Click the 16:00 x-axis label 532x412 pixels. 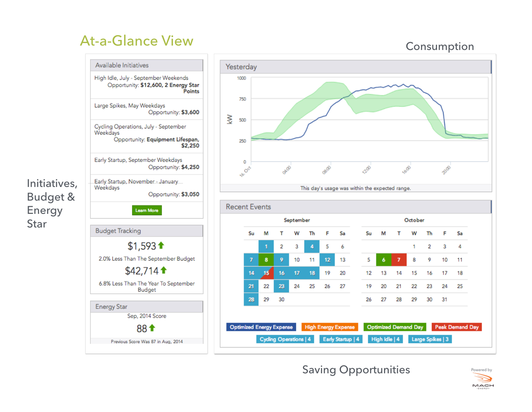click(x=406, y=170)
